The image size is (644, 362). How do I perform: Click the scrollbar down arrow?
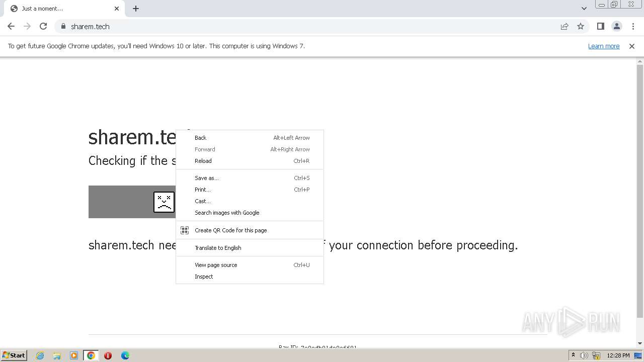pyautogui.click(x=640, y=343)
